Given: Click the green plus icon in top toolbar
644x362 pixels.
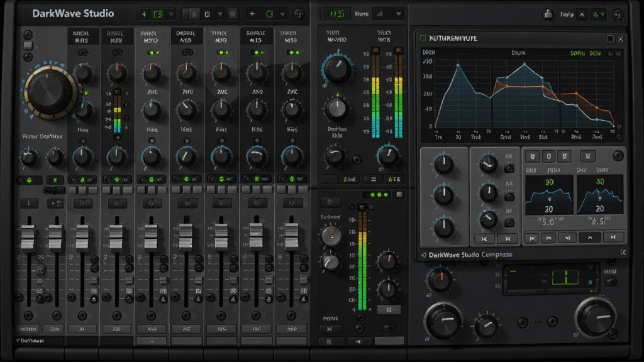Looking at the screenshot, I should 144,14.
